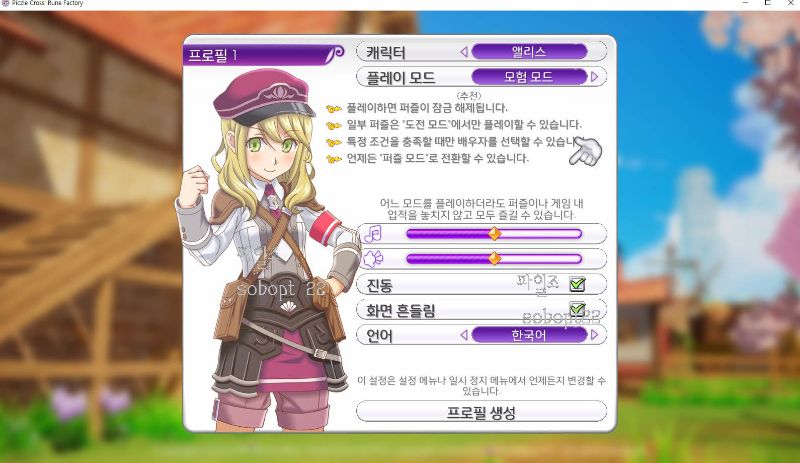Click the music note volume icon
Viewport: 800px width, 463px height.
click(373, 234)
